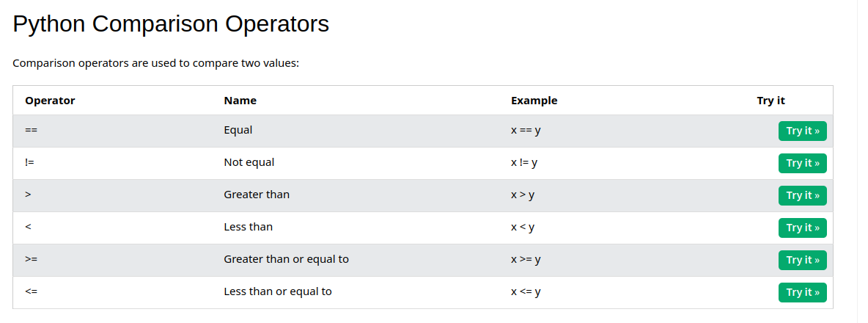868x323 pixels.
Task: Open Try it for Less than or equal to
Action: point(802,292)
